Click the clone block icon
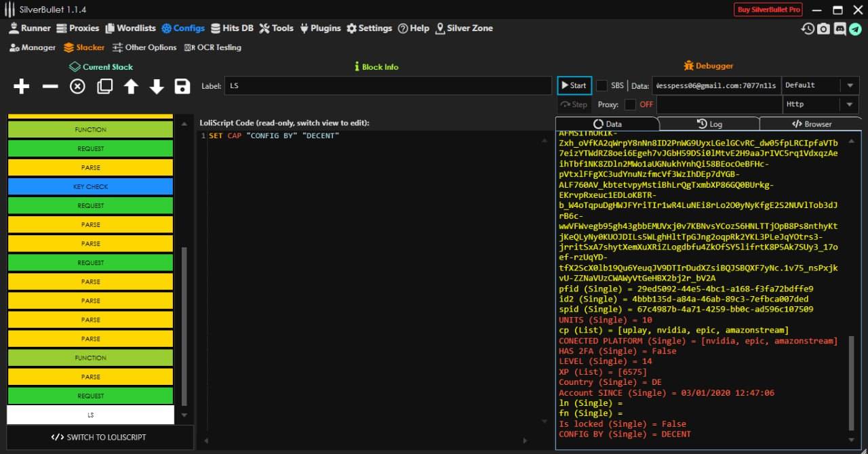 [104, 86]
